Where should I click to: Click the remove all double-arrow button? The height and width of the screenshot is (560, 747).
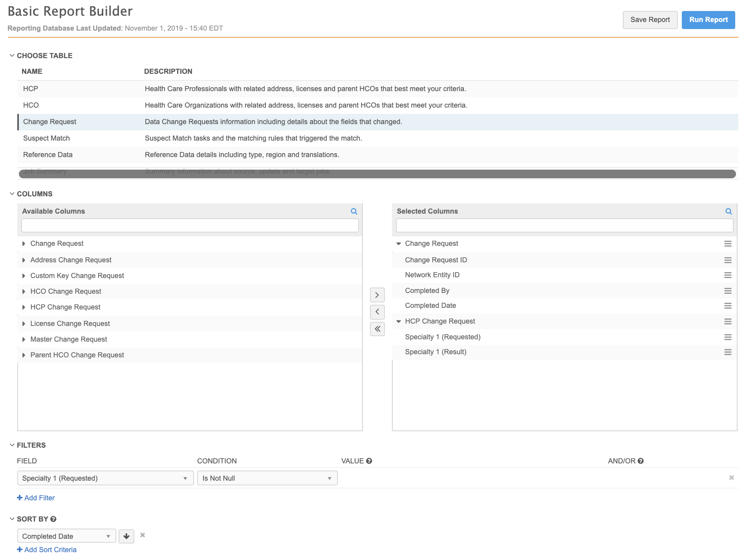tap(377, 329)
